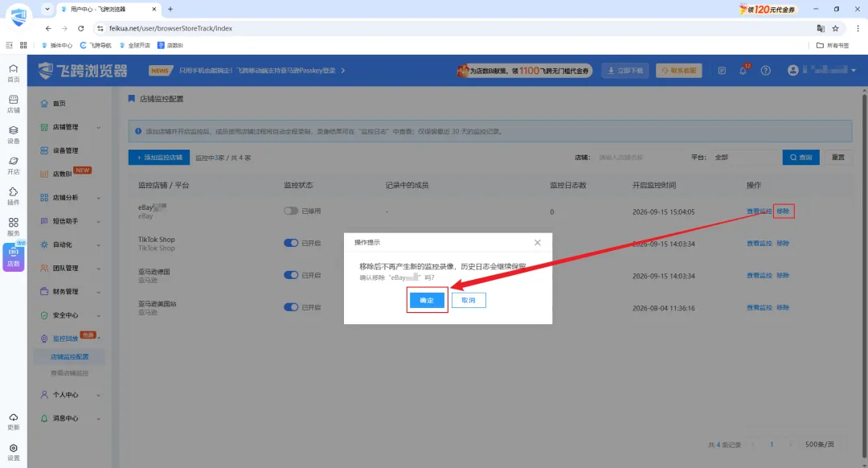868x468 pixels.
Task: Click the 更新 cloud icon
Action: click(14, 421)
